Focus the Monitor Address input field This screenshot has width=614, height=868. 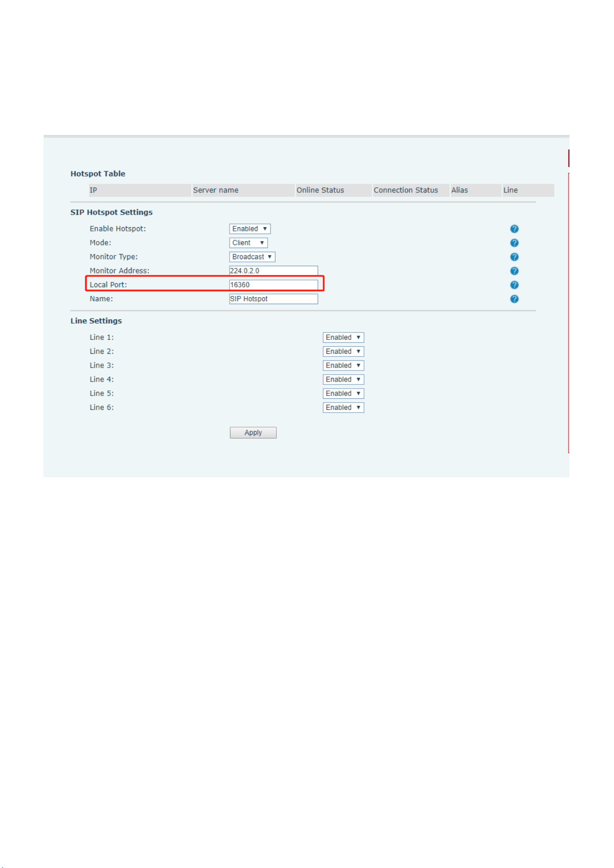(274, 271)
